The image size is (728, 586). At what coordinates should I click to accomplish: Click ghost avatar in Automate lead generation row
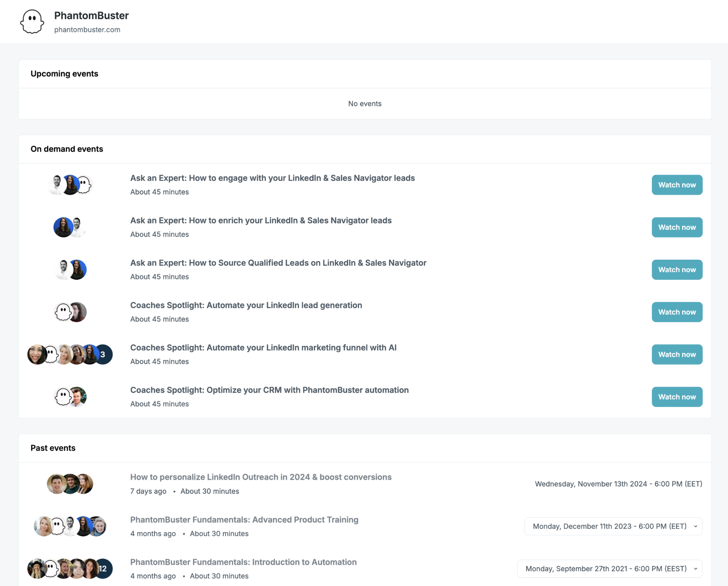pyautogui.click(x=63, y=312)
